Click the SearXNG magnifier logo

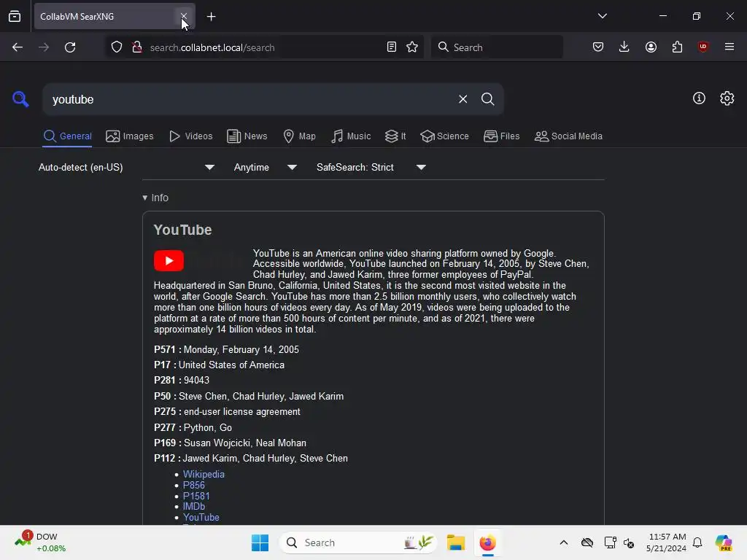click(20, 99)
